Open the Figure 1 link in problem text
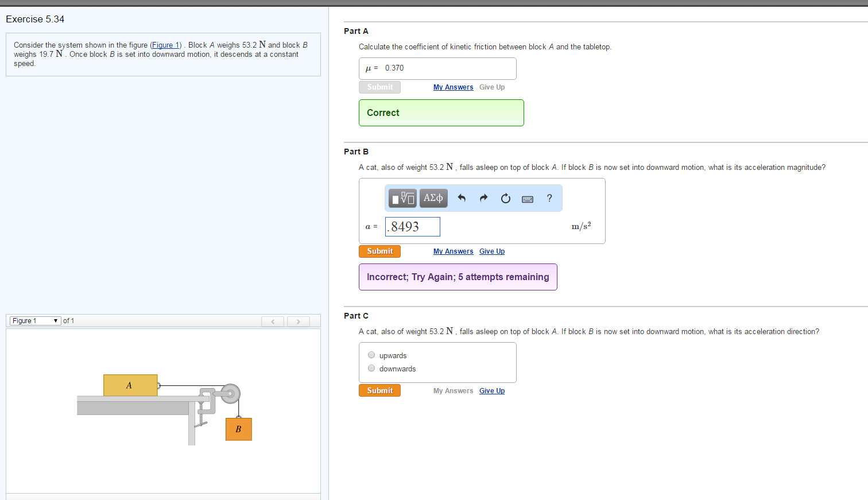Image resolution: width=868 pixels, height=500 pixels. 166,45
